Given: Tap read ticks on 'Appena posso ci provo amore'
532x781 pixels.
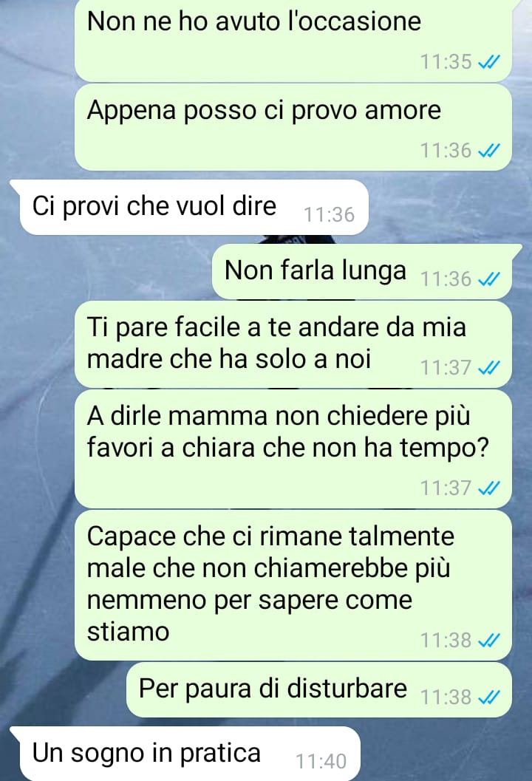Looking at the screenshot, I should (488, 151).
